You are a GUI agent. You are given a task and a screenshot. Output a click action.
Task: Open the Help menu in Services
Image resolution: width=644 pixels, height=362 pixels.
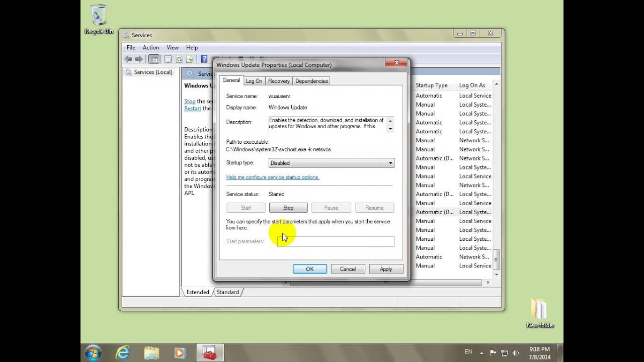(x=192, y=48)
